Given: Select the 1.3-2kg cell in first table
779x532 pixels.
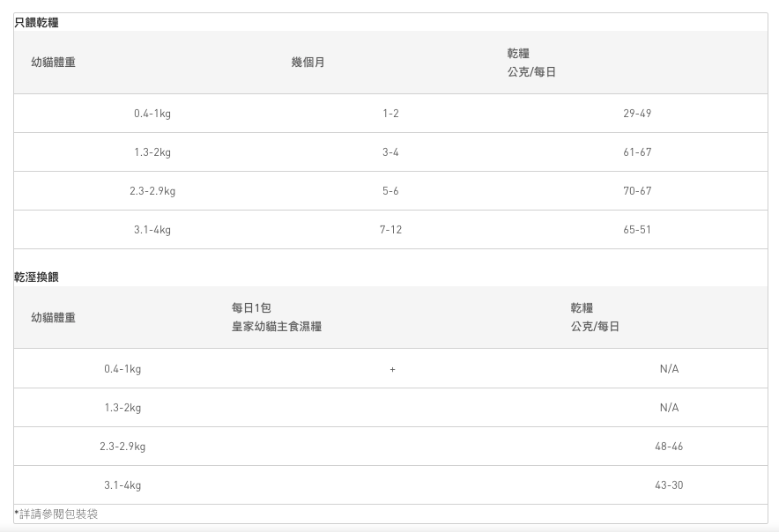Looking at the screenshot, I should tap(152, 152).
